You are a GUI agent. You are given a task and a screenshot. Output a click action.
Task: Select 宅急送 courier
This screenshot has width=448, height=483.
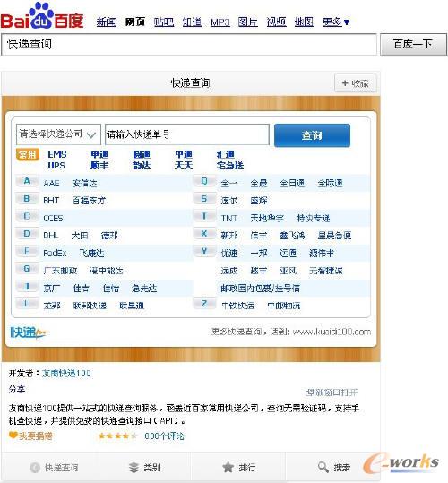[230, 166]
